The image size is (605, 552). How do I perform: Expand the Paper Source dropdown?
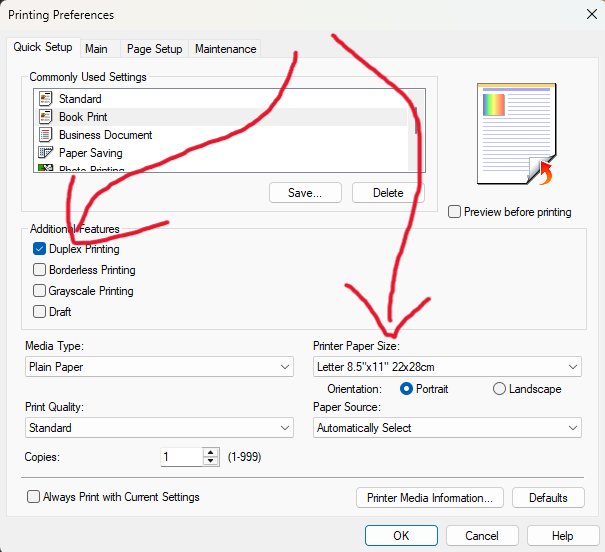[447, 428]
